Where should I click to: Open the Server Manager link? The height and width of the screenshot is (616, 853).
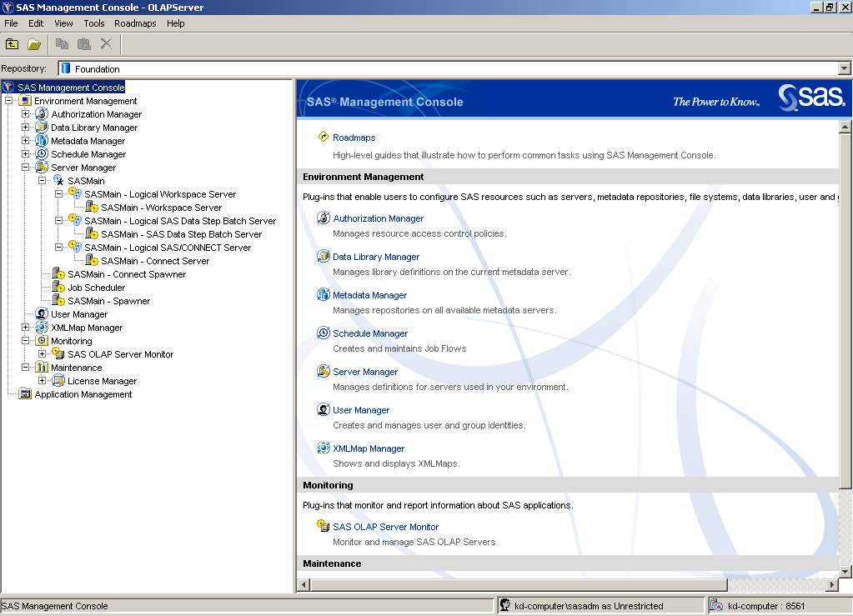point(365,372)
